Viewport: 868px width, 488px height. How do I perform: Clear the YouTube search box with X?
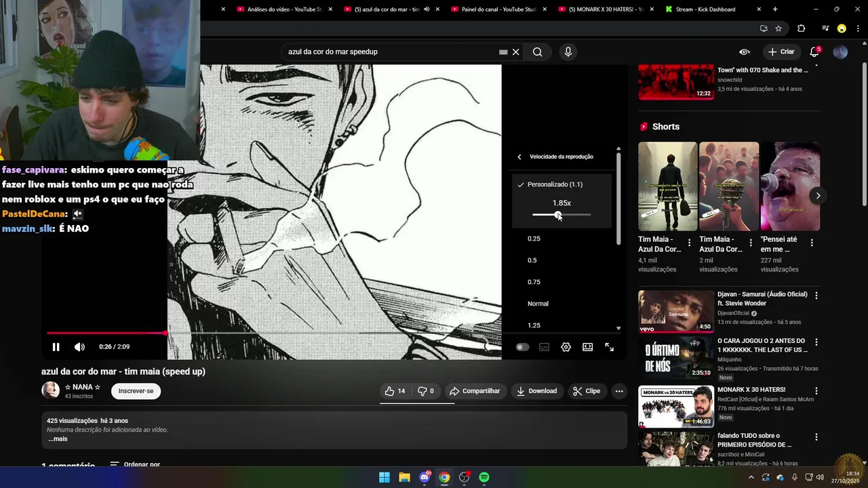pos(515,52)
